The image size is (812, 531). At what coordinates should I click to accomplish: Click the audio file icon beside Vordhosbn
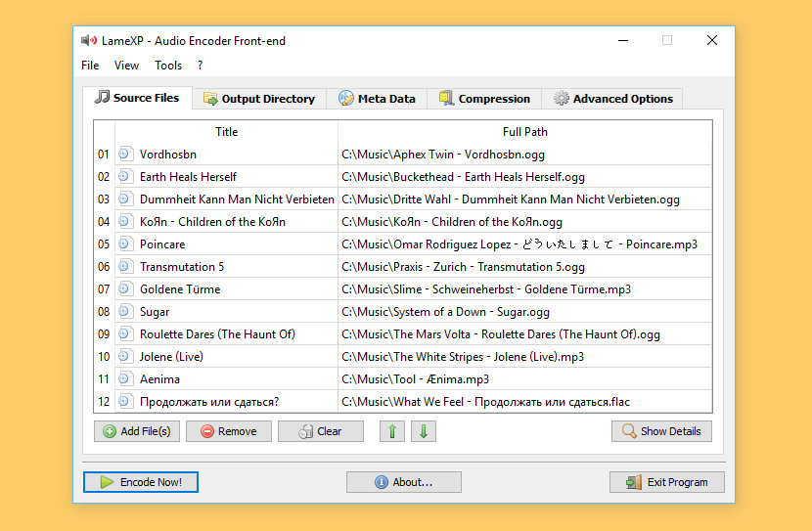[x=125, y=155]
